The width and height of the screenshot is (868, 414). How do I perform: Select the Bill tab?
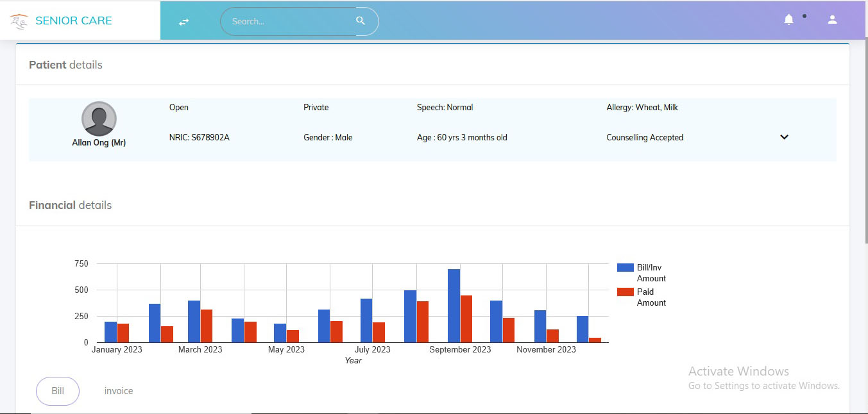pyautogui.click(x=58, y=391)
